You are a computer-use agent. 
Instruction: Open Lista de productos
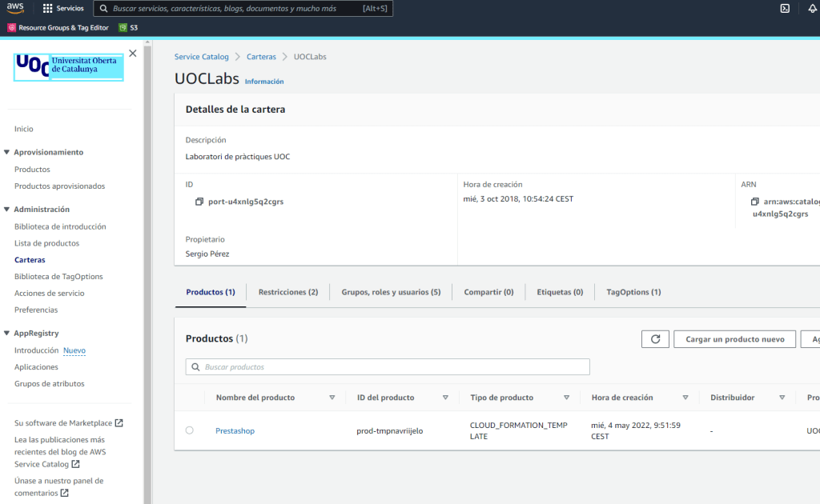(46, 243)
